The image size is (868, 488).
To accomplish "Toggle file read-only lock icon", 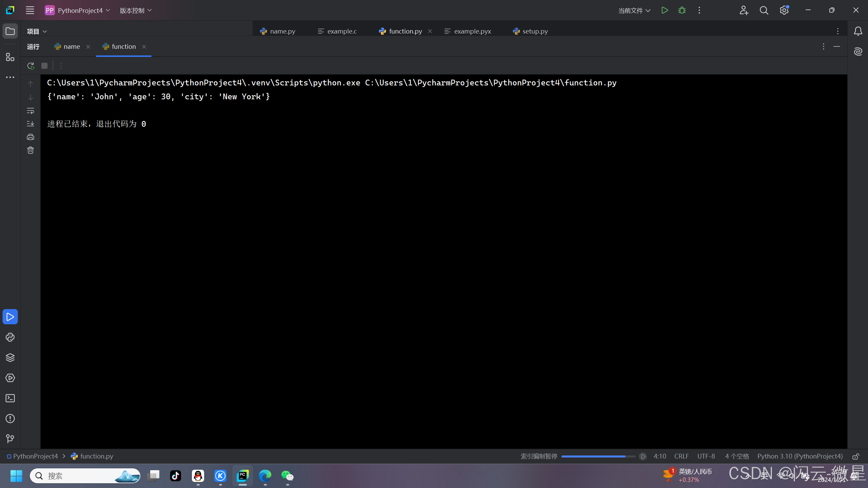I will [x=856, y=456].
